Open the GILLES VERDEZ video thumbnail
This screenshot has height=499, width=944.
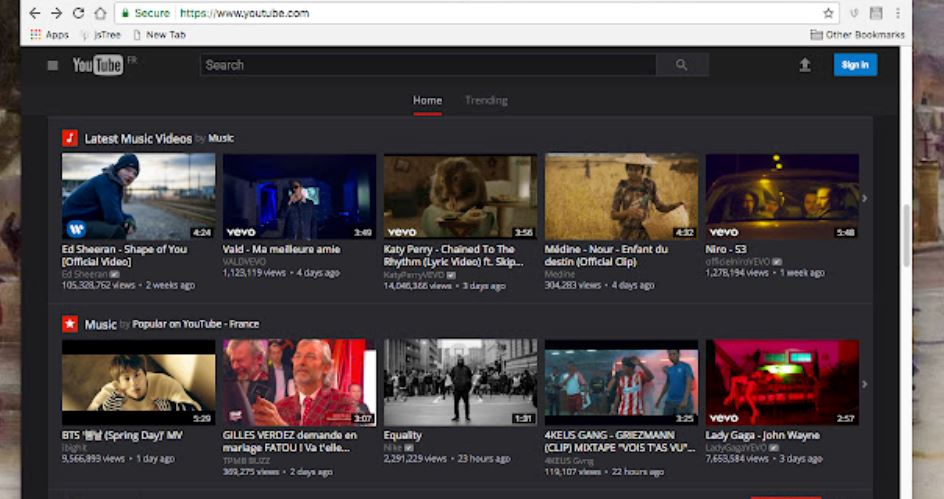[x=299, y=382]
